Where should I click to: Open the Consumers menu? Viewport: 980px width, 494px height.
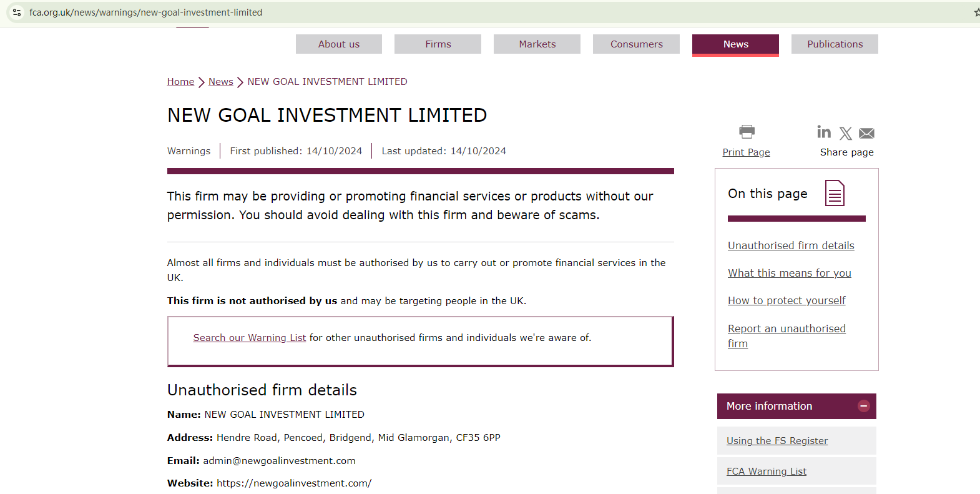click(636, 44)
